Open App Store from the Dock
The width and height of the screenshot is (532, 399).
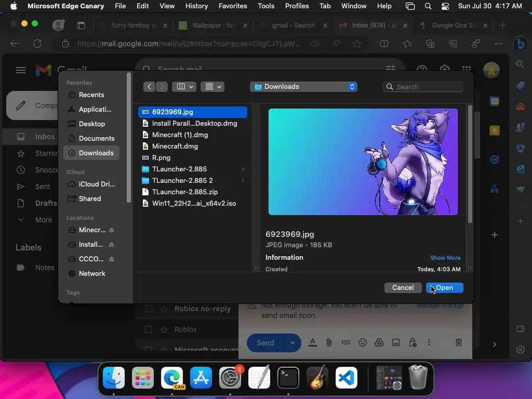coord(201,378)
